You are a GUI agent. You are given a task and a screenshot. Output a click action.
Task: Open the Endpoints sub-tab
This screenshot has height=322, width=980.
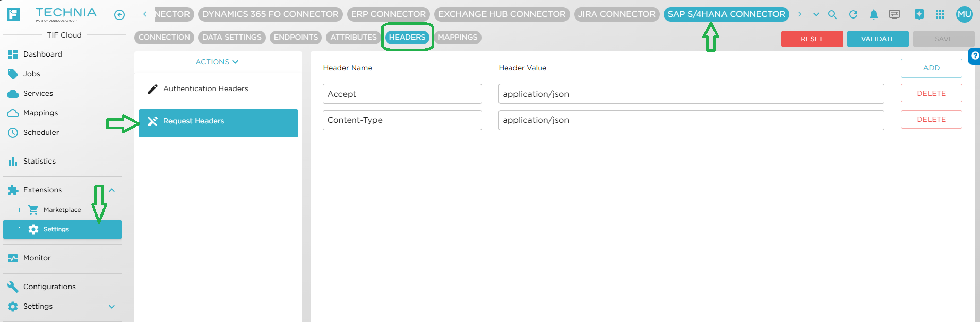pos(296,37)
